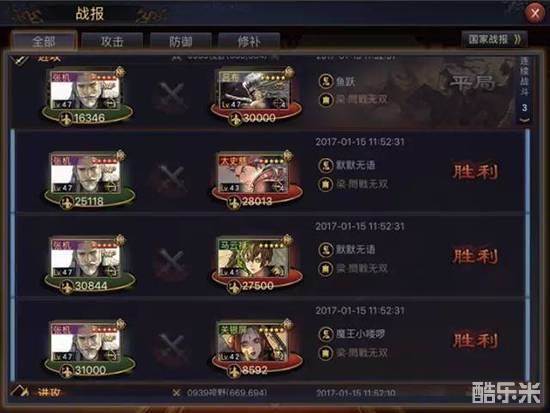The width and height of the screenshot is (550, 413).
Task: Click player avatar icon next to 魔王小喽啰
Action: [x=326, y=334]
